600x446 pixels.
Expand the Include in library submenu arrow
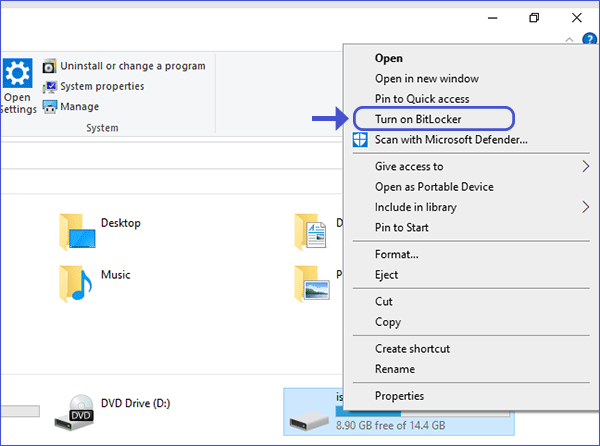585,207
